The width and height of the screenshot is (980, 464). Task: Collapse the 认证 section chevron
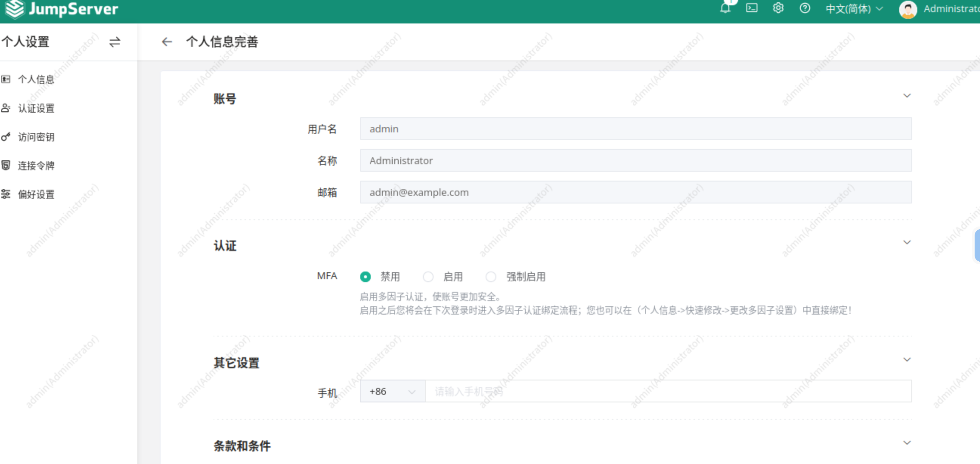[x=907, y=242]
